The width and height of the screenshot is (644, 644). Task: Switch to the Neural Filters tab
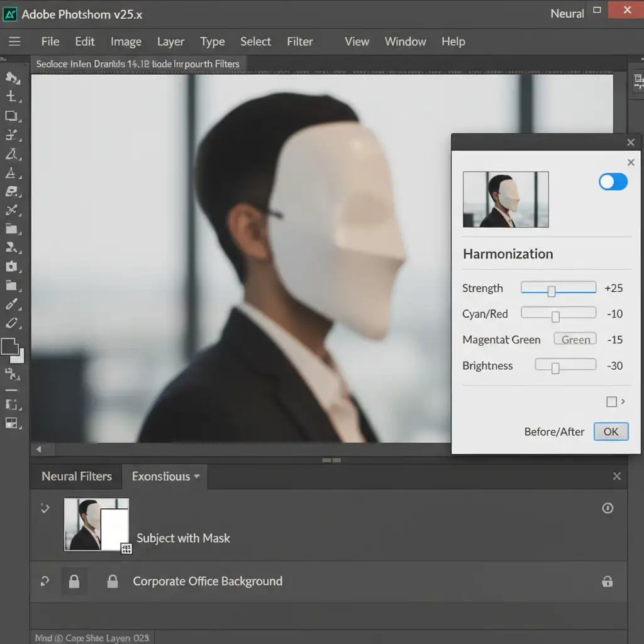pos(77,477)
